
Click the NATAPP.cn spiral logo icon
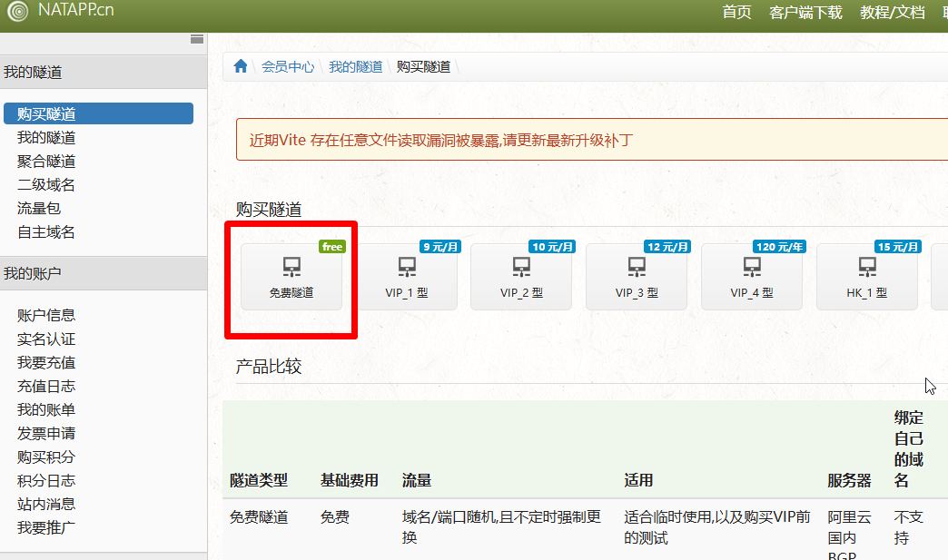pyautogui.click(x=17, y=11)
